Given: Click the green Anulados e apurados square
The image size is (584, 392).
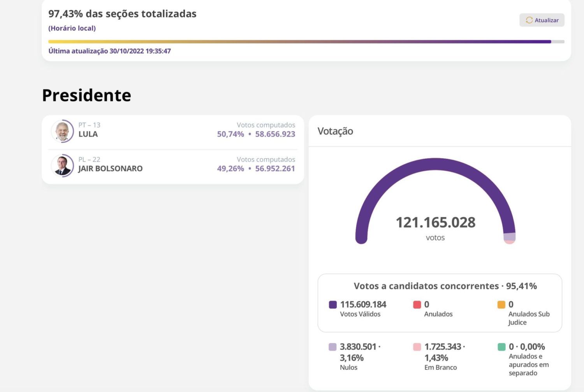Looking at the screenshot, I should click(501, 347).
